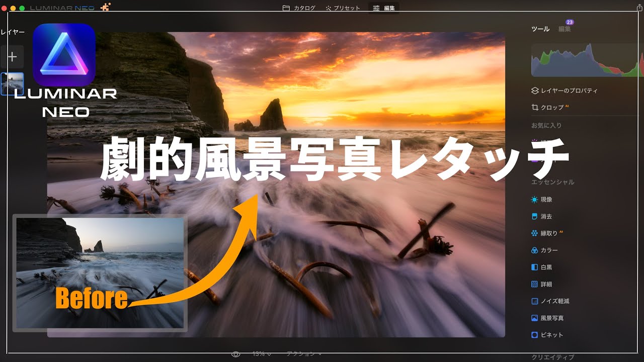This screenshot has height=362, width=644.
Task: Open the 13% zoom level dropdown
Action: (x=262, y=354)
